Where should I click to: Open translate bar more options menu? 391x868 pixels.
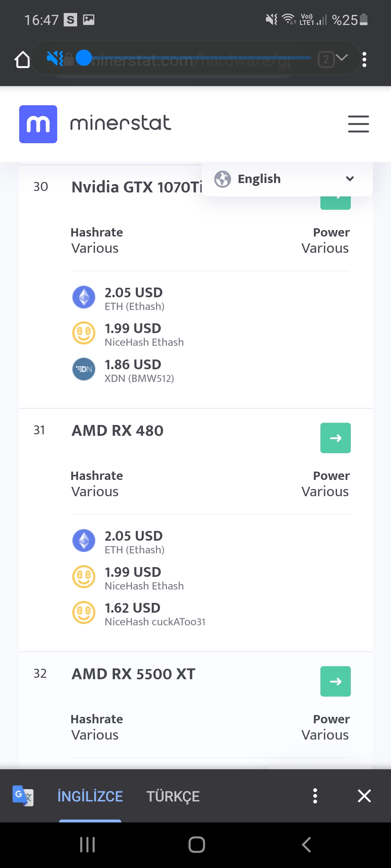pyautogui.click(x=315, y=796)
